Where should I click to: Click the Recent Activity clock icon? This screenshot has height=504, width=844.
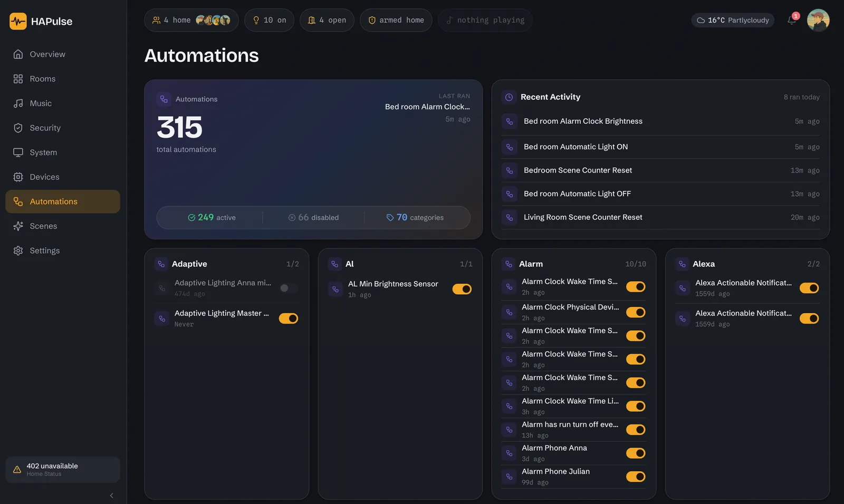(509, 97)
